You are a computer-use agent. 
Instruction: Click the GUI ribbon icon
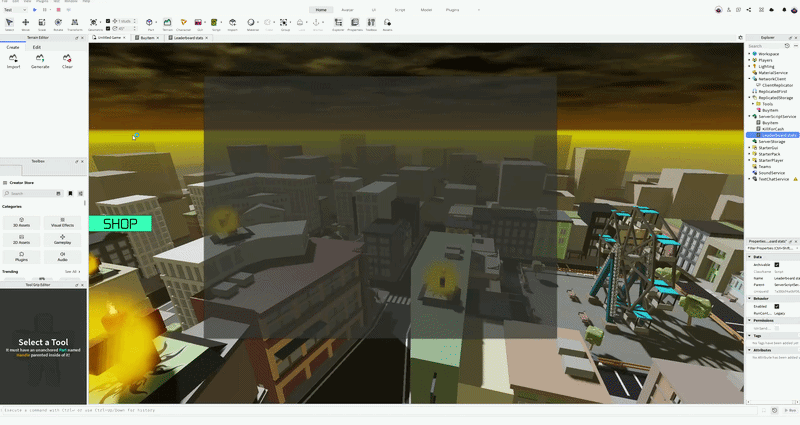click(x=199, y=24)
